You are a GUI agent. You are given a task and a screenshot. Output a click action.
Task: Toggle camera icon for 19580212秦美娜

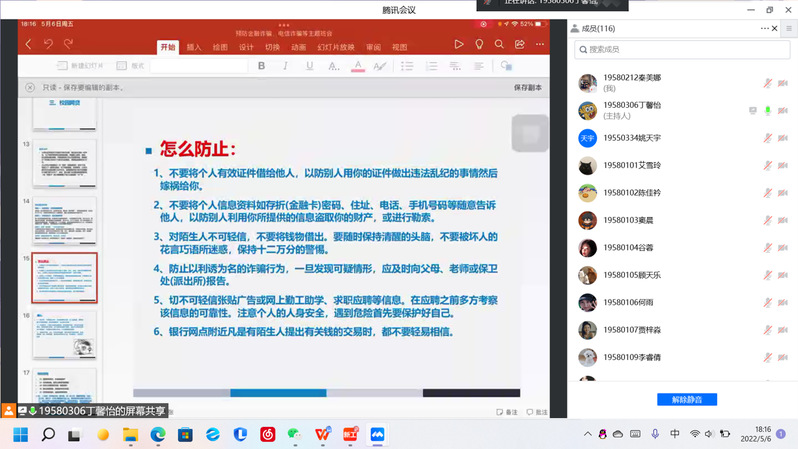coord(783,83)
